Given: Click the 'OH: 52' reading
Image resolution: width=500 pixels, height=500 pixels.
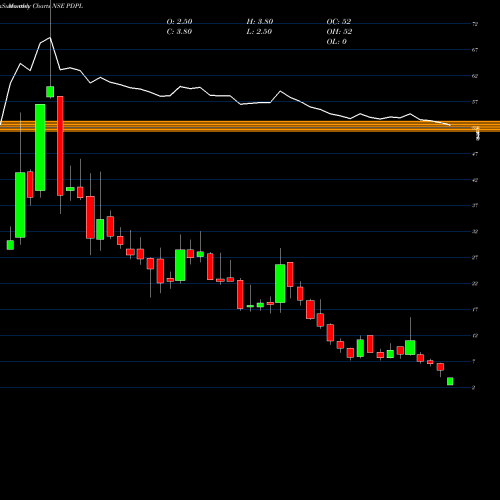Looking at the screenshot, I should tap(339, 31).
